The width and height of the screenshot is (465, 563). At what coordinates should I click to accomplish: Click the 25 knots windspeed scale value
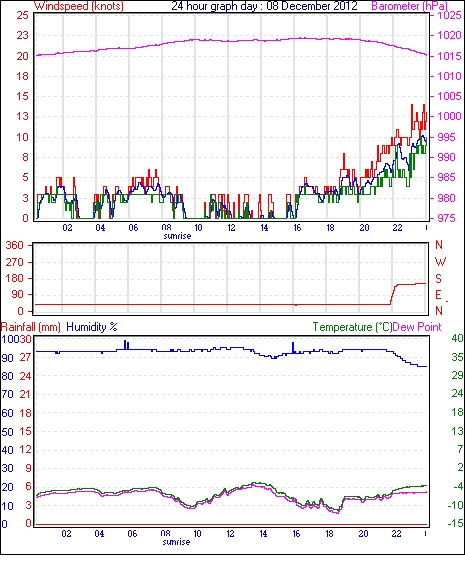pyautogui.click(x=22, y=15)
